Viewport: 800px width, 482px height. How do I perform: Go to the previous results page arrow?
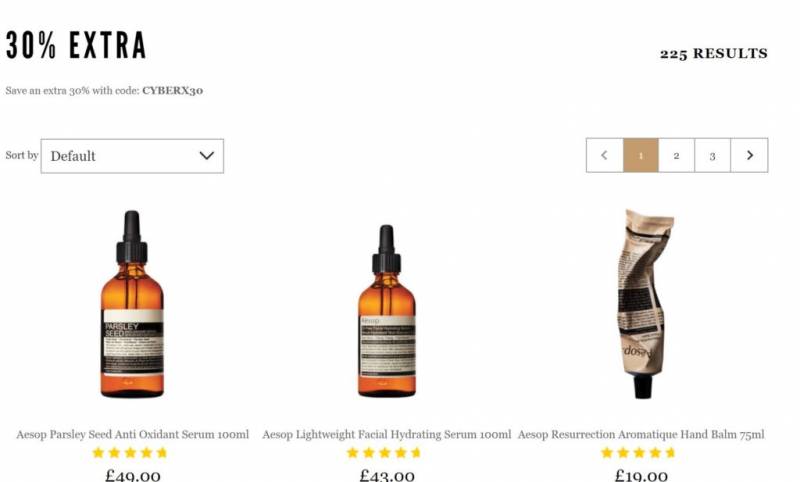605,155
